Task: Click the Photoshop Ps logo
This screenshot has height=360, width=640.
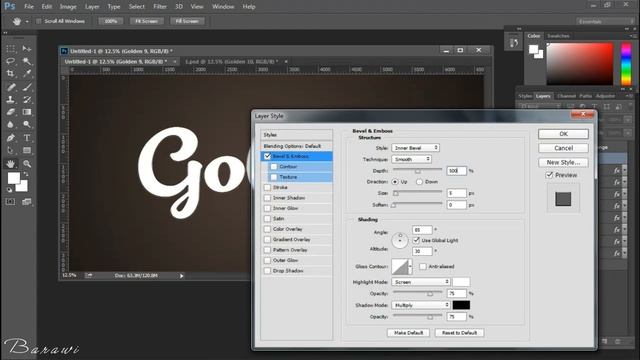Action: 9,6
